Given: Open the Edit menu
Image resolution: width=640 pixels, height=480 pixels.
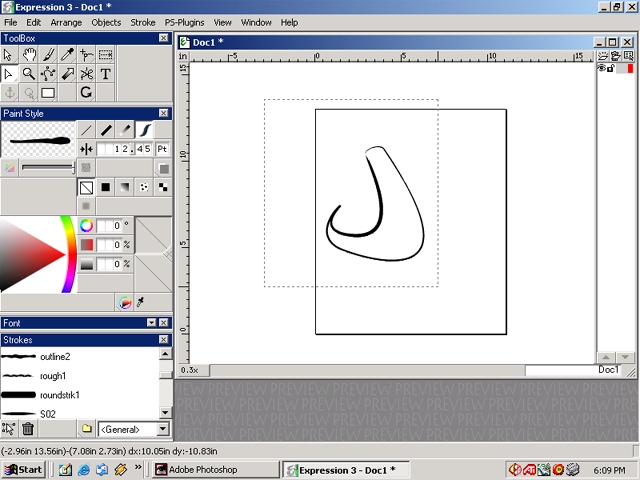Looking at the screenshot, I should 33,22.
